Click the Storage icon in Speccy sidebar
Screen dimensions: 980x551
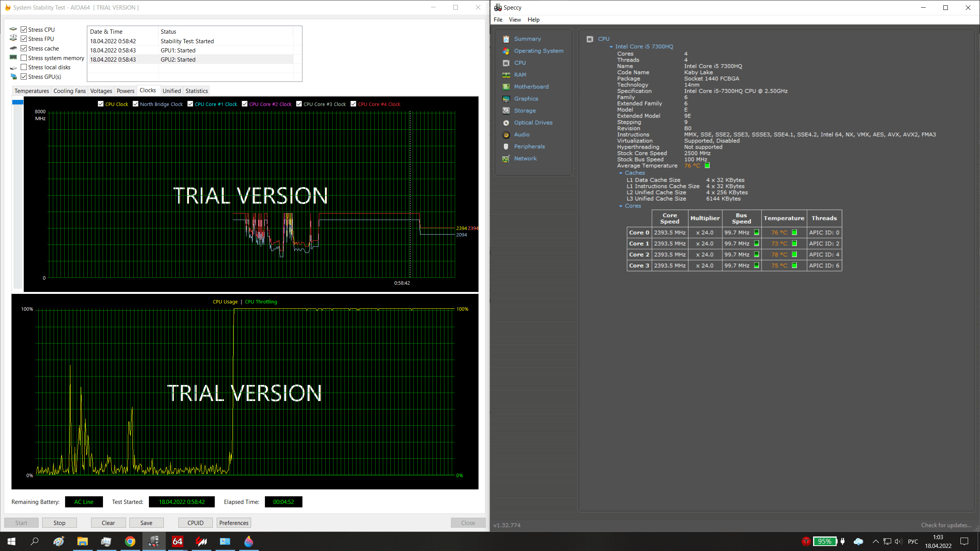coord(506,110)
